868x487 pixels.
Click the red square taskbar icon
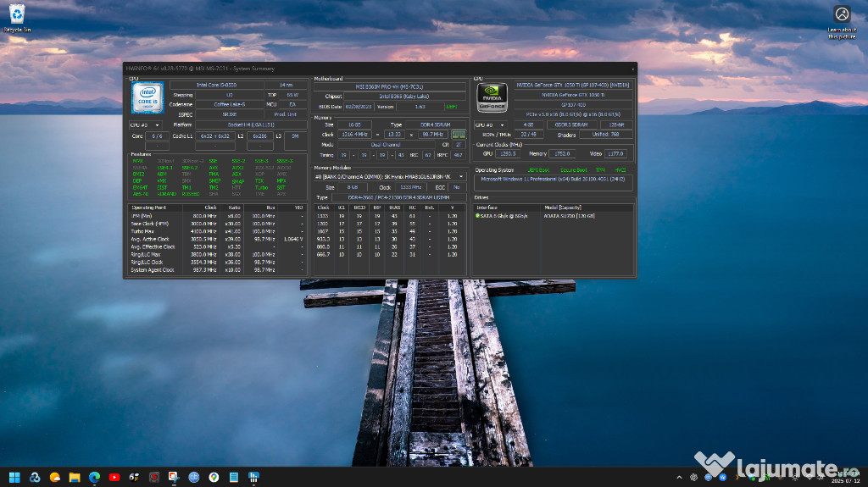pyautogui.click(x=154, y=477)
